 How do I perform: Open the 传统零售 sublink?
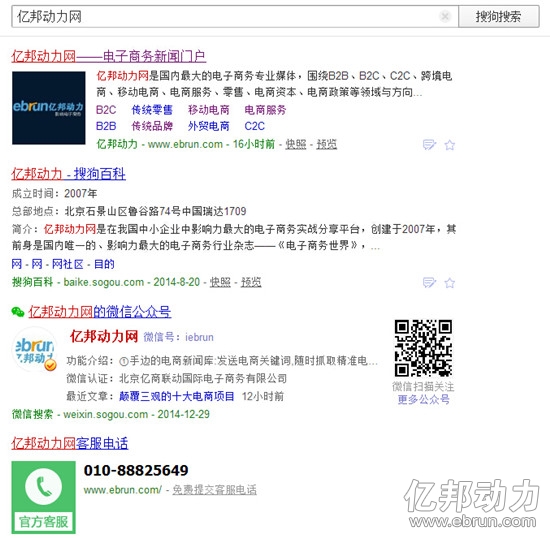click(x=152, y=110)
